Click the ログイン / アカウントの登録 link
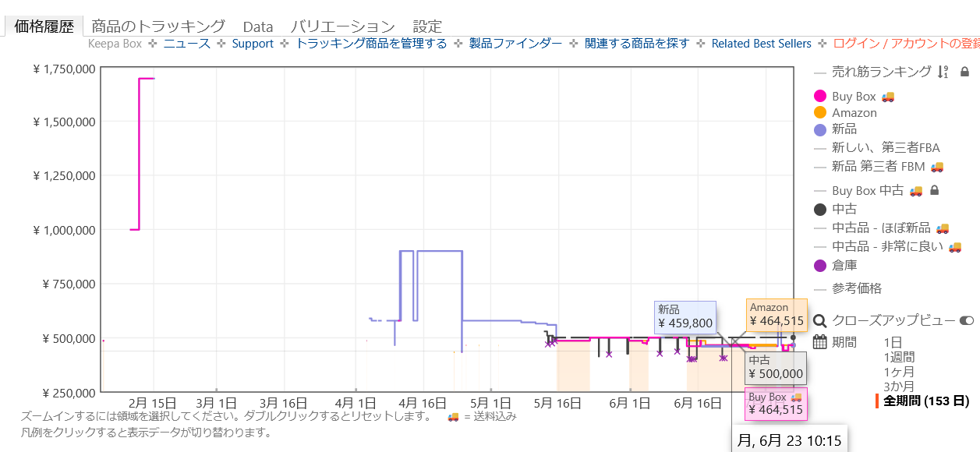Image resolution: width=980 pixels, height=452 pixels. point(907,44)
